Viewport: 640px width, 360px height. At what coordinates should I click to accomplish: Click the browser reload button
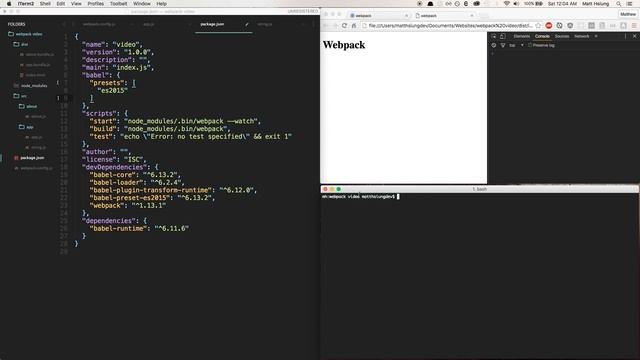(344, 26)
